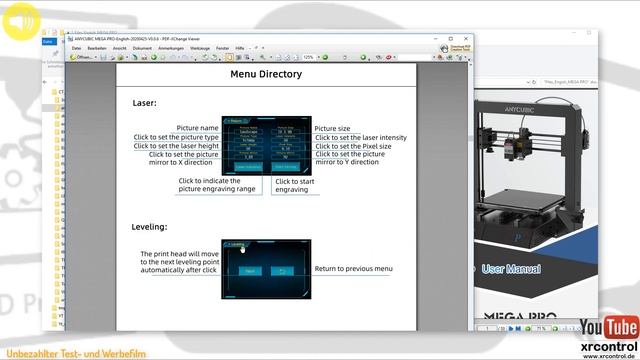The image size is (640, 360).
Task: Click the rotate clockwise icon
Action: pos(214,57)
